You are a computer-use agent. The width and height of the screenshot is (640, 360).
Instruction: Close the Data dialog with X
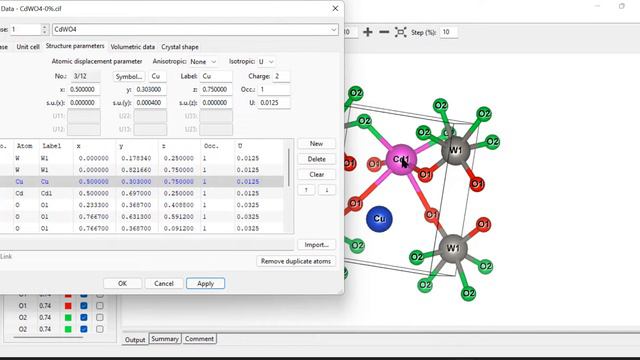[x=335, y=8]
